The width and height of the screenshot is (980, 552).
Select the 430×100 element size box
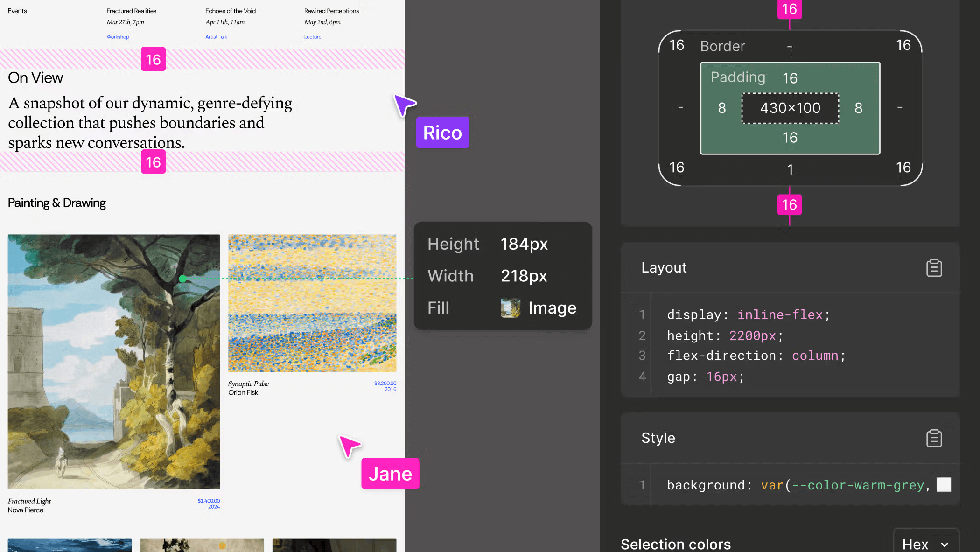790,108
